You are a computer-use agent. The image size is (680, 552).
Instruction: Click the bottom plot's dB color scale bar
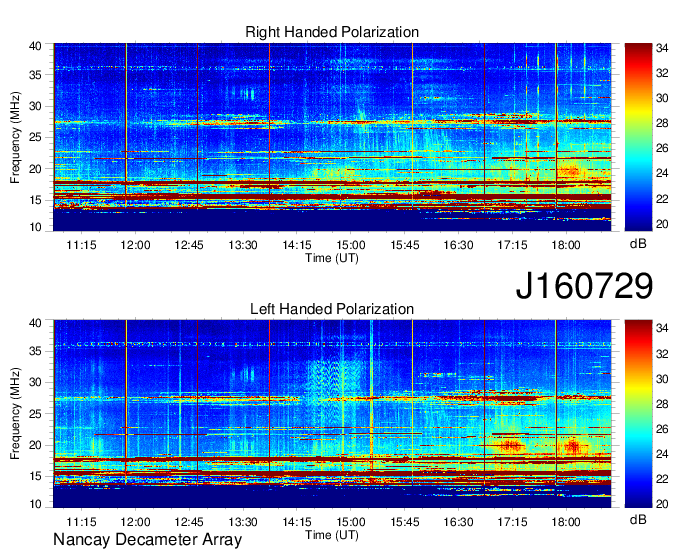(x=638, y=414)
